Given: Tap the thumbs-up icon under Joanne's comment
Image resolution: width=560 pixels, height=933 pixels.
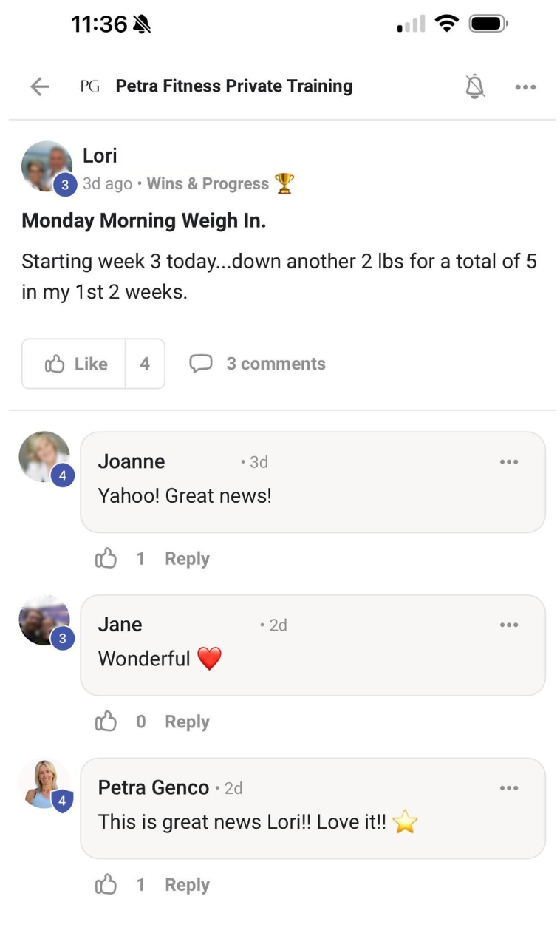Looking at the screenshot, I should point(106,559).
